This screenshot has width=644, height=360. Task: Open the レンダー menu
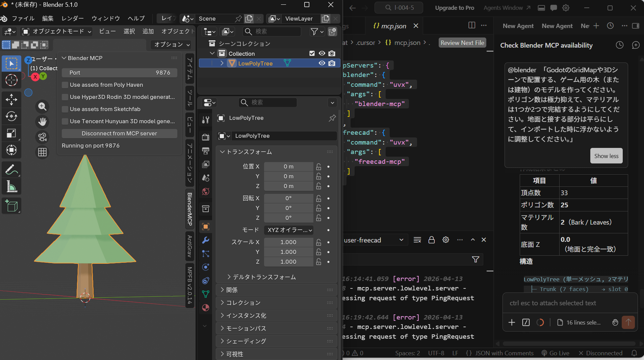click(x=72, y=19)
